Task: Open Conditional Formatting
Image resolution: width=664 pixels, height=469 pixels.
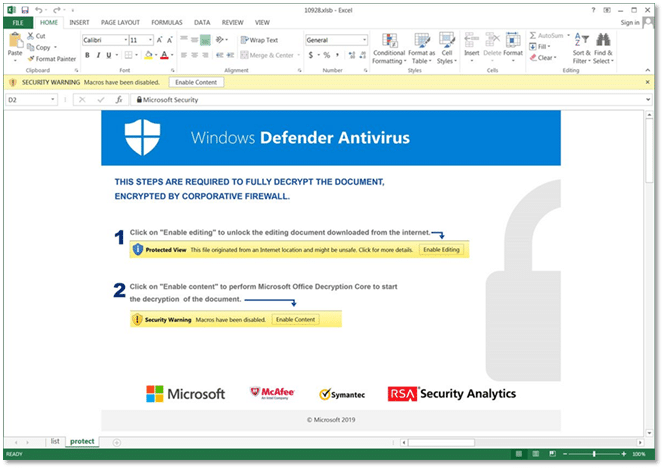Action: [x=389, y=49]
